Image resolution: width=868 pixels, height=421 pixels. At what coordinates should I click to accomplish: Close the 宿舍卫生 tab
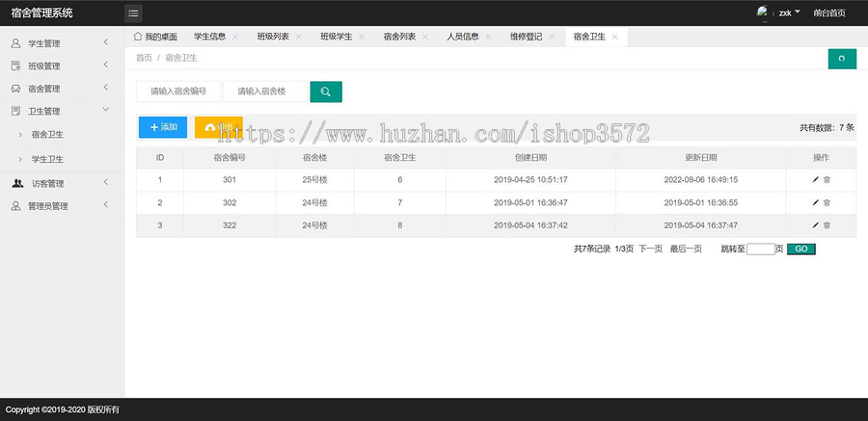pos(615,37)
